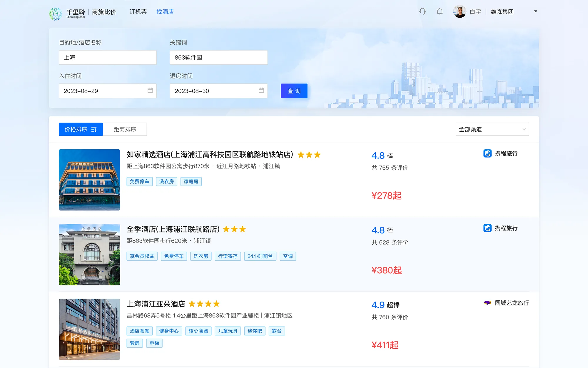Focus the keyword field 863软件园
The height and width of the screenshot is (368, 588).
click(x=219, y=57)
